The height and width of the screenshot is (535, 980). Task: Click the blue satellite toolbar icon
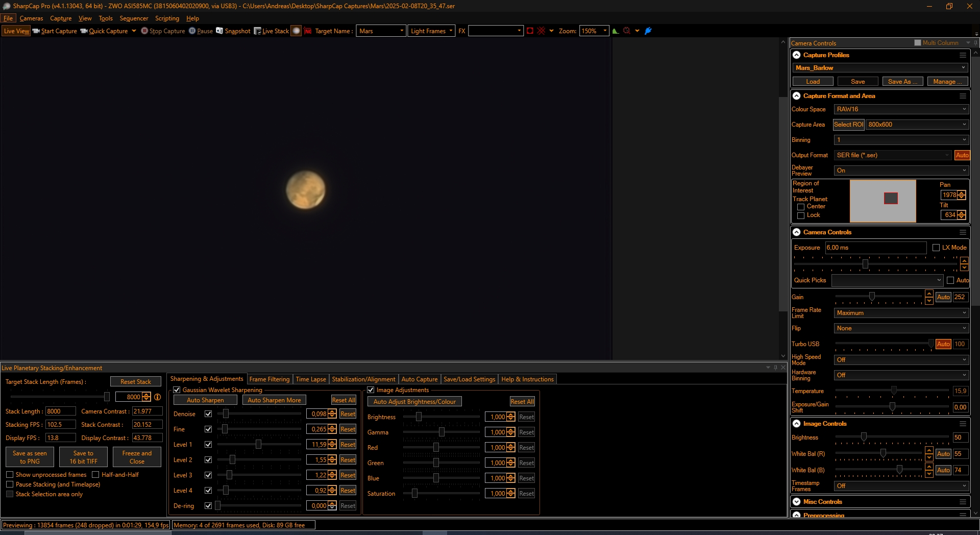click(x=648, y=31)
